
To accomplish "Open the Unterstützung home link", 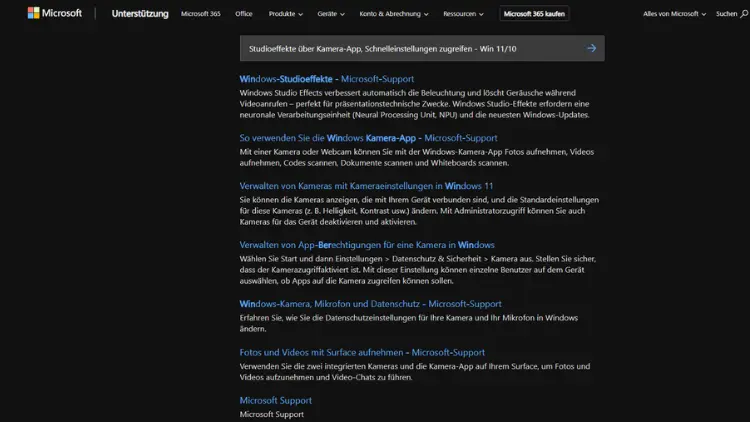I will pyautogui.click(x=140, y=14).
